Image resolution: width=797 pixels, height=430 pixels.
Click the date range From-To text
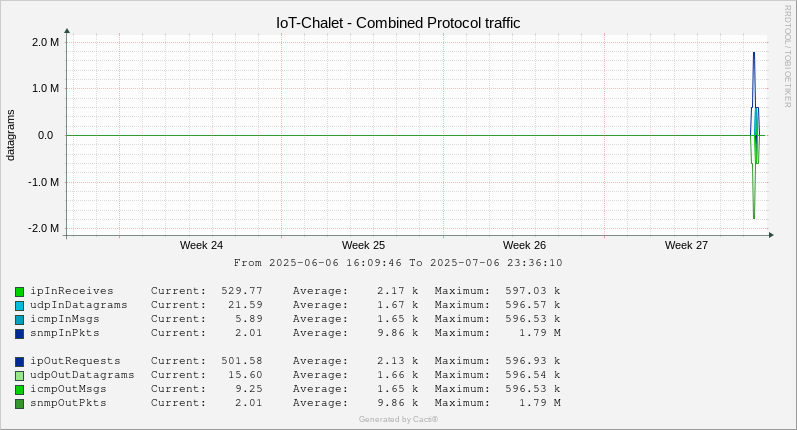398,263
